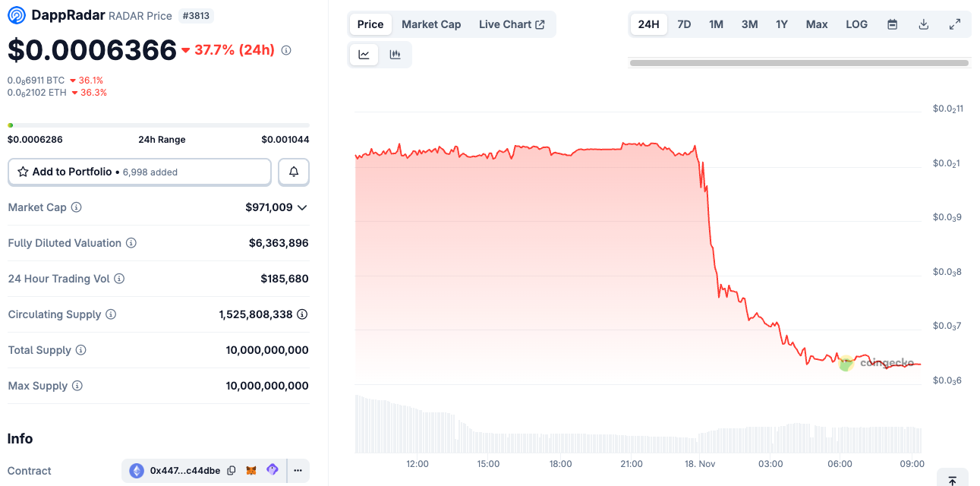Expand the Market Cap row details

point(301,207)
